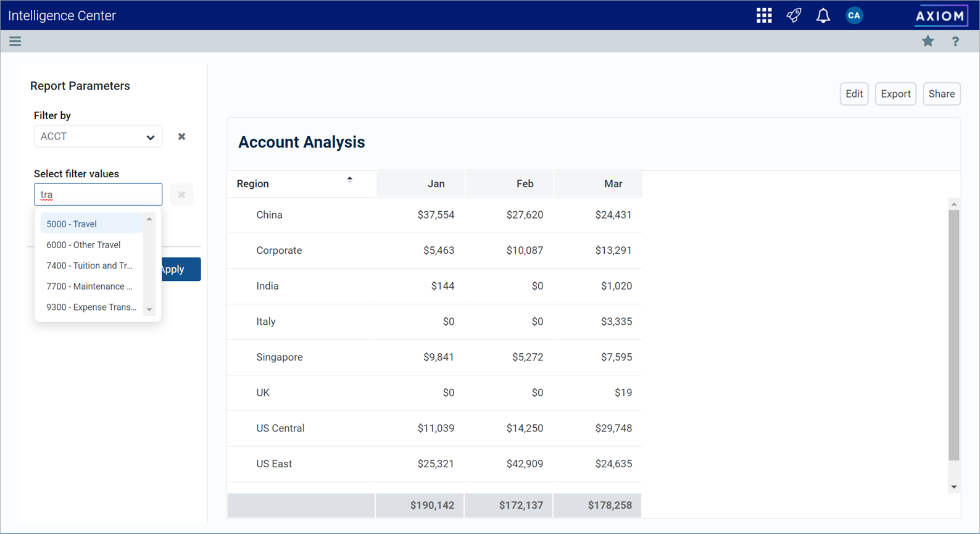Click China January value $37,554
The image size is (980, 534).
coord(436,215)
